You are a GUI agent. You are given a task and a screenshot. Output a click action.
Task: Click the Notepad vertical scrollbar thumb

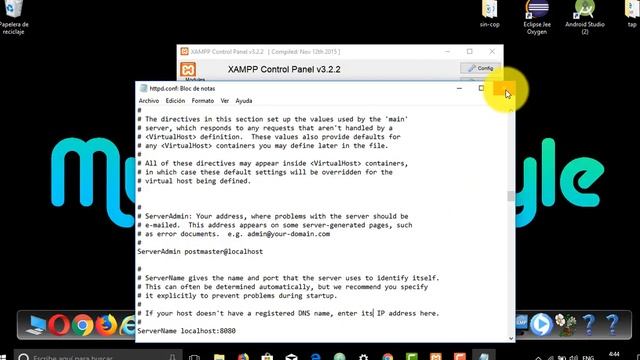[511, 196]
